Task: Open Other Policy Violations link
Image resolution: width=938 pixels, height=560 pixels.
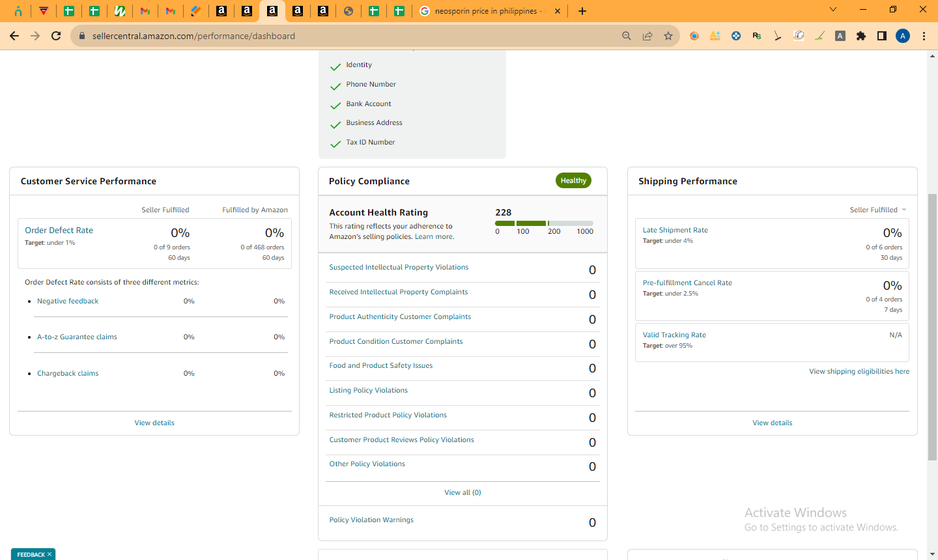Action: pos(367,464)
